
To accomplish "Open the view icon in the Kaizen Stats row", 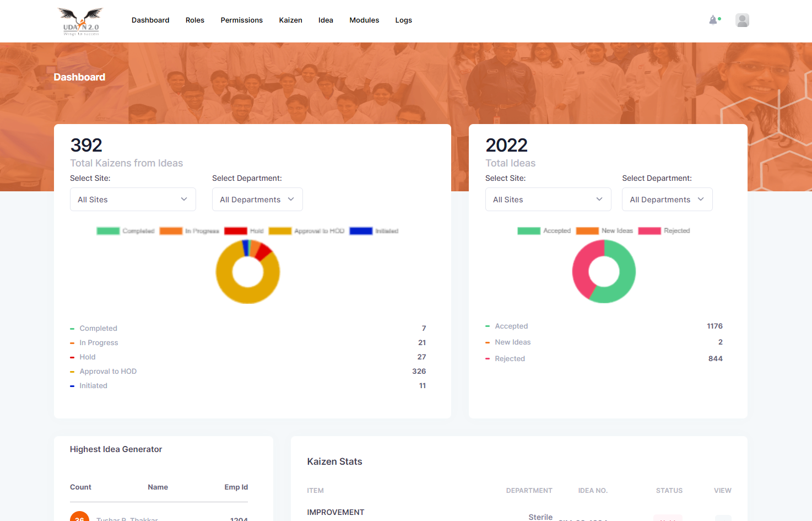I will pos(722,519).
